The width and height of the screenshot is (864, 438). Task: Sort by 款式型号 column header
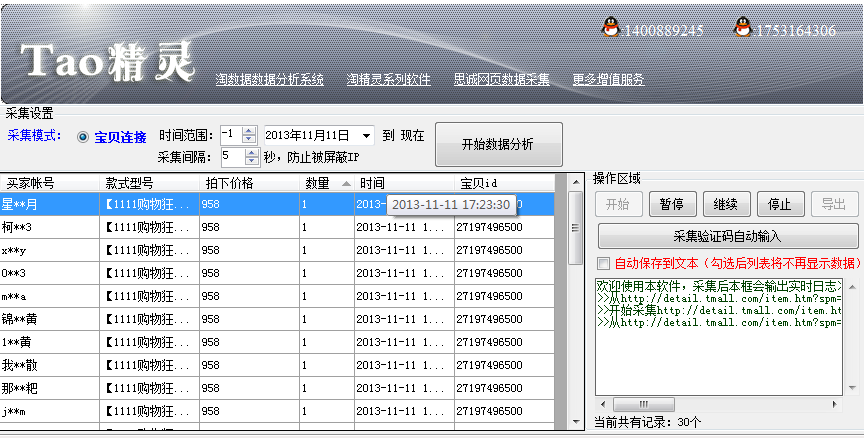point(149,183)
